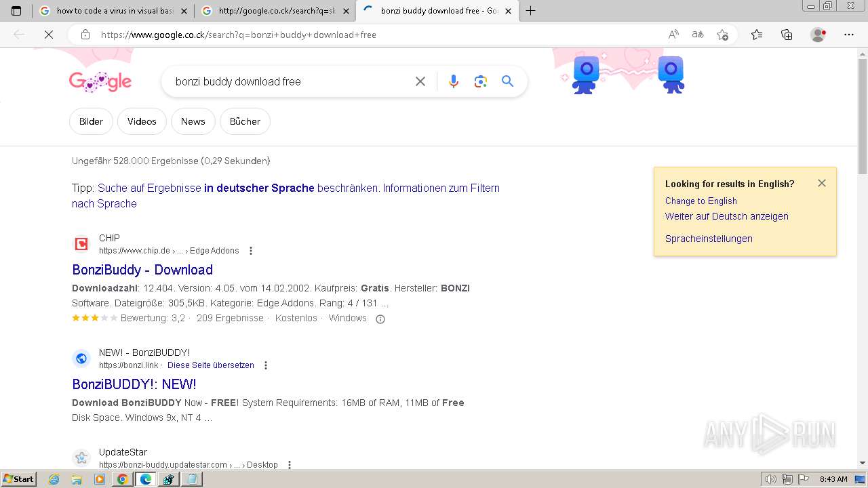The height and width of the screenshot is (488, 868).
Task: Open volume icon in system tray
Action: (x=771, y=479)
